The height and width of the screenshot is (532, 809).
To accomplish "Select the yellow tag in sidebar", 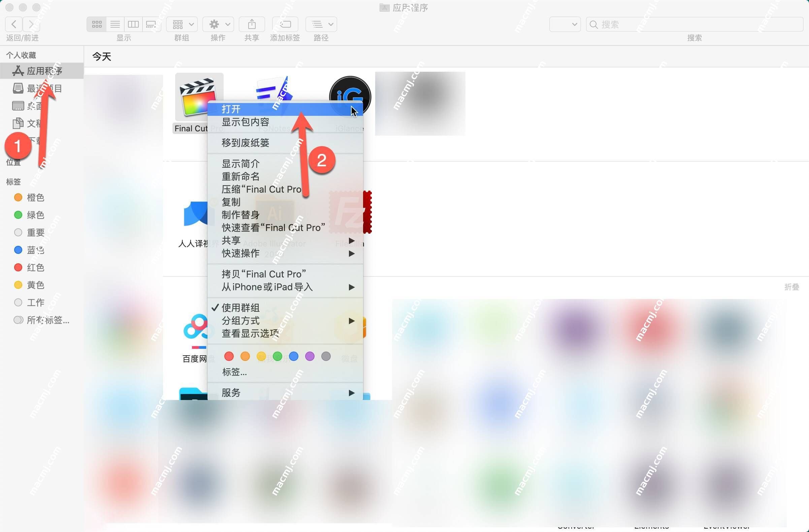I will (42, 285).
